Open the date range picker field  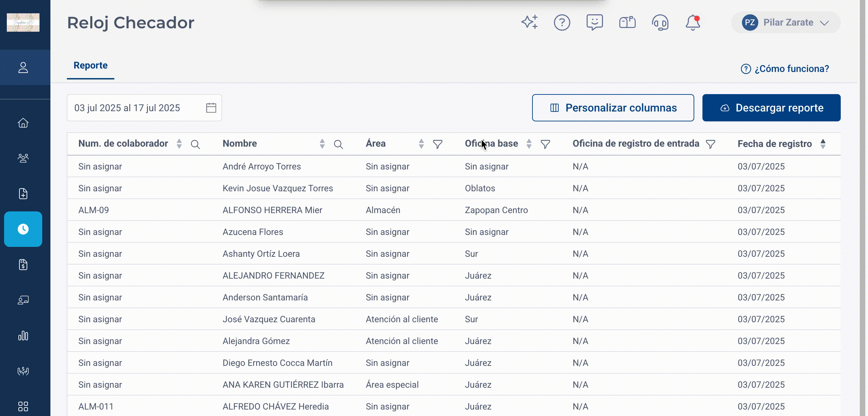144,108
